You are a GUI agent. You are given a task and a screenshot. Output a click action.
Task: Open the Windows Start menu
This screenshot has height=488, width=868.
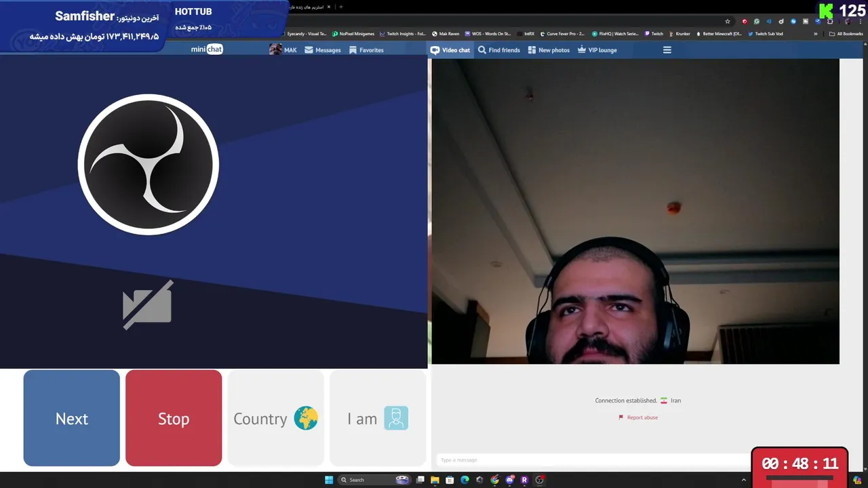click(329, 480)
